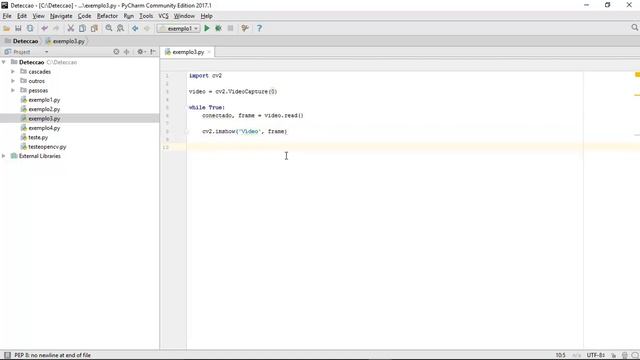This screenshot has width=640, height=360.
Task: Click the fold marker on the imshow line
Action: pyautogui.click(x=187, y=131)
